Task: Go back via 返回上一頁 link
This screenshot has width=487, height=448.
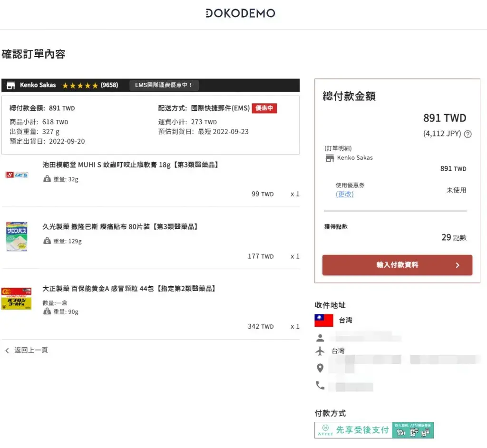Action: tap(27, 350)
